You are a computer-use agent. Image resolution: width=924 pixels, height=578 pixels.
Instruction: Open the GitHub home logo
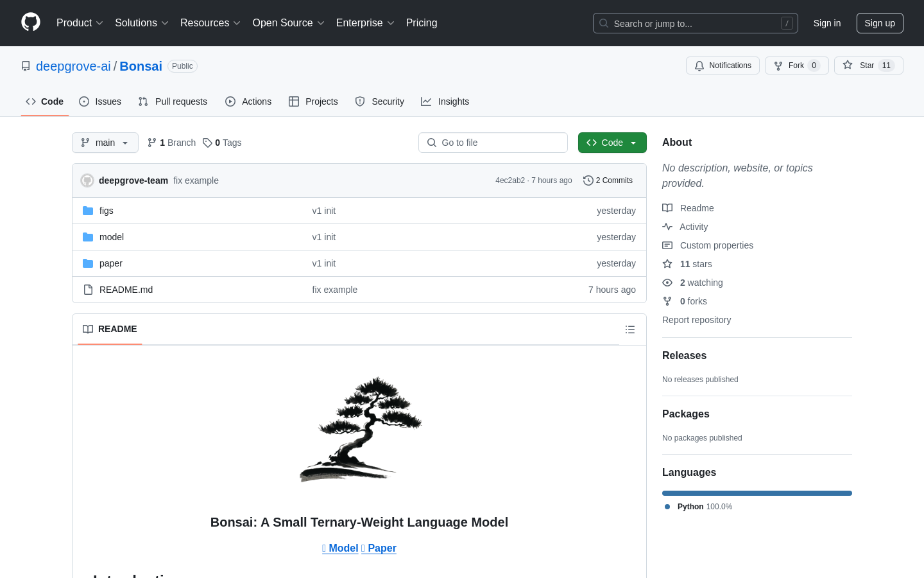coord(31,22)
